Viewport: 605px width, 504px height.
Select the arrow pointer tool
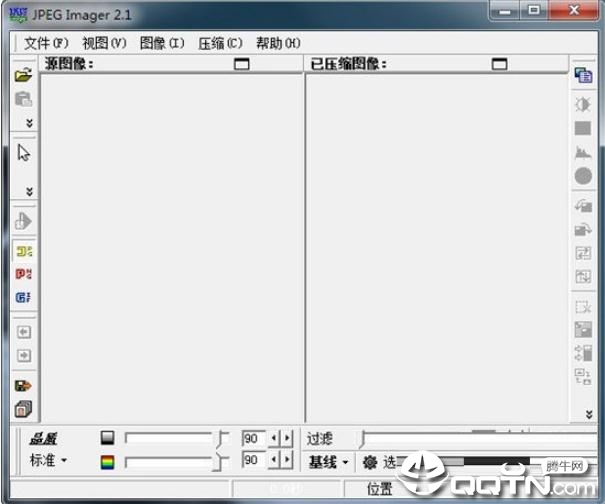tap(23, 153)
